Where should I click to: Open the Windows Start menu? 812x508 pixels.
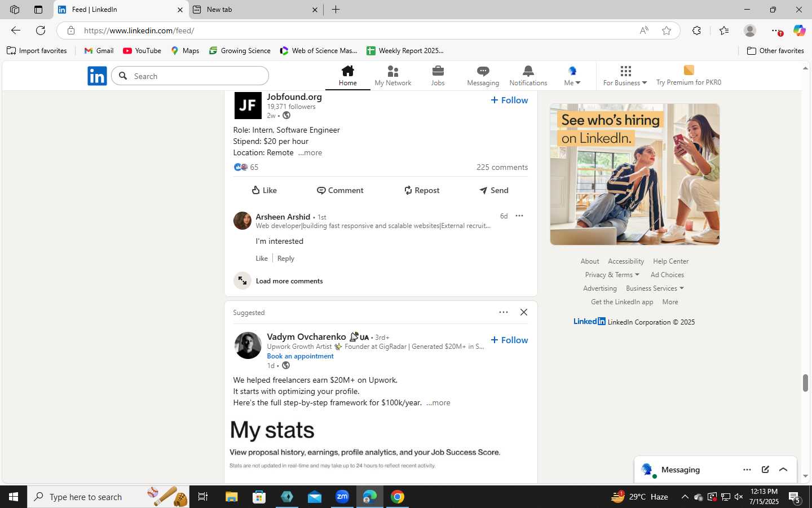(x=14, y=497)
